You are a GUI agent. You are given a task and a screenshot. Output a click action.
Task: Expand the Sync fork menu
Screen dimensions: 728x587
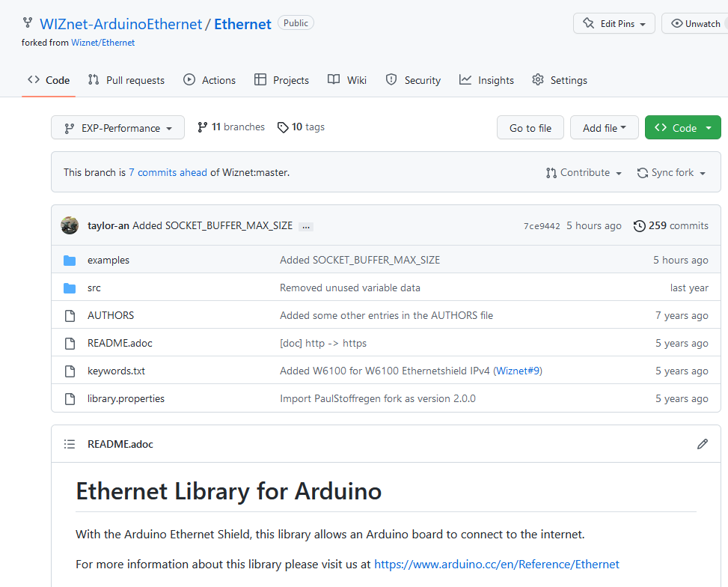(671, 173)
